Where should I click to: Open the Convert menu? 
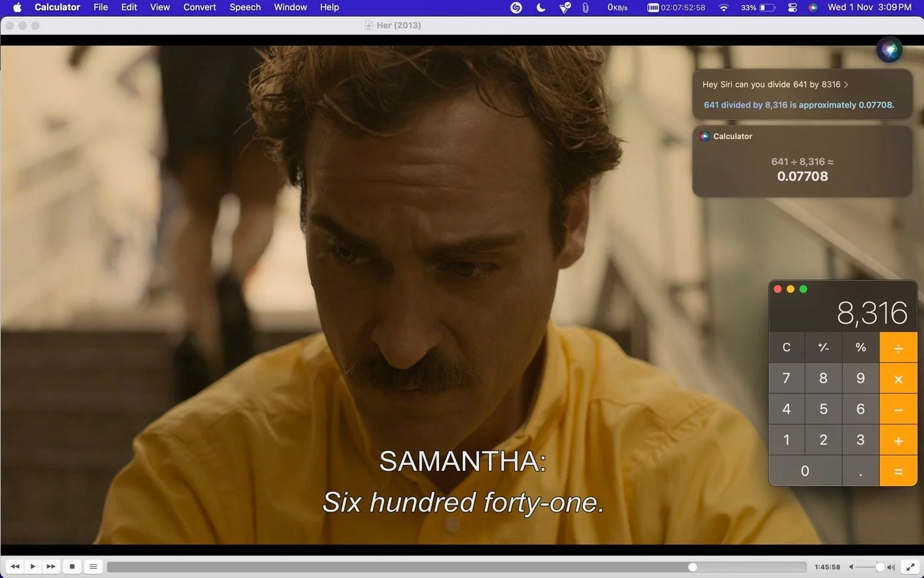(200, 7)
